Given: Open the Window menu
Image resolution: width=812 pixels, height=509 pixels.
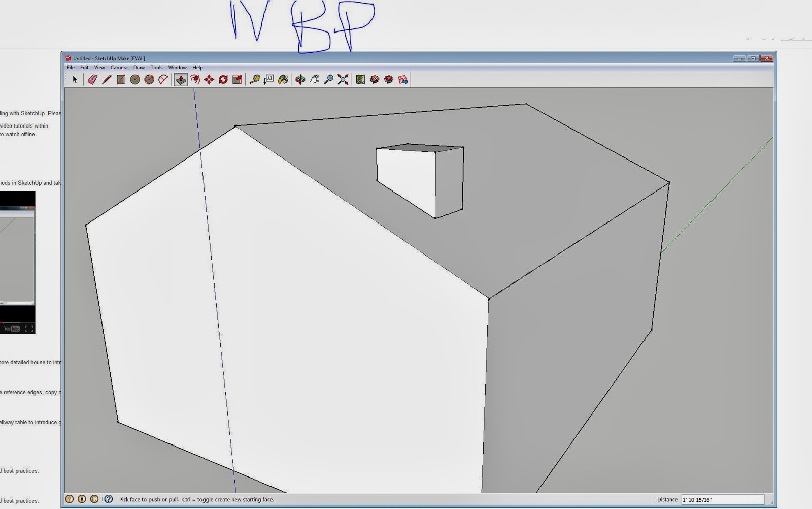Looking at the screenshot, I should click(x=178, y=68).
